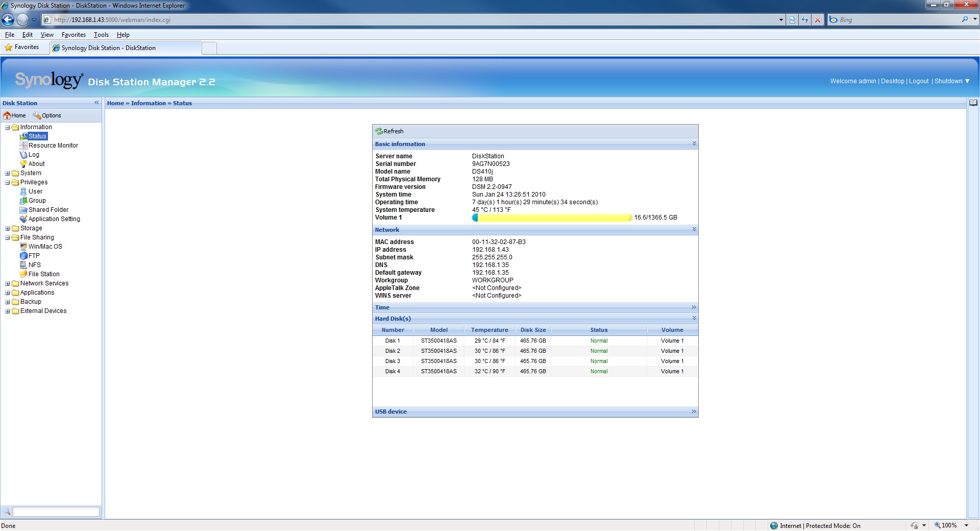Expand the Storage tree node
980x531 pixels.
coord(8,228)
